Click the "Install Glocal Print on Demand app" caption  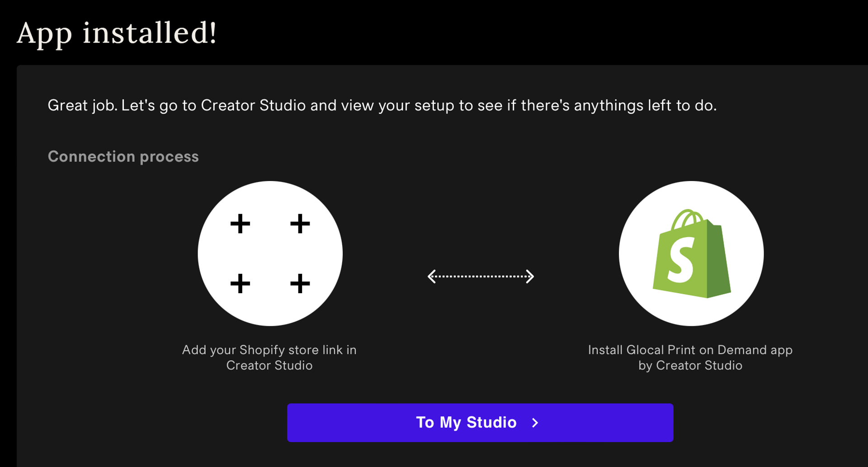click(x=690, y=357)
